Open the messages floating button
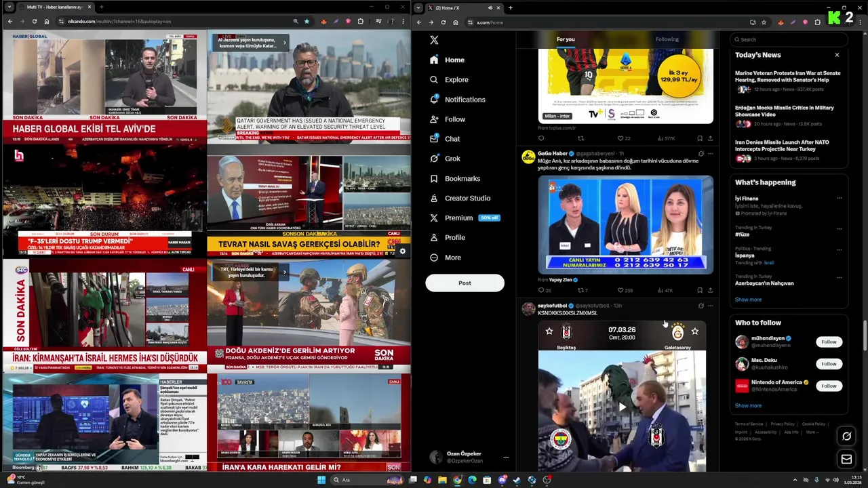 846,460
